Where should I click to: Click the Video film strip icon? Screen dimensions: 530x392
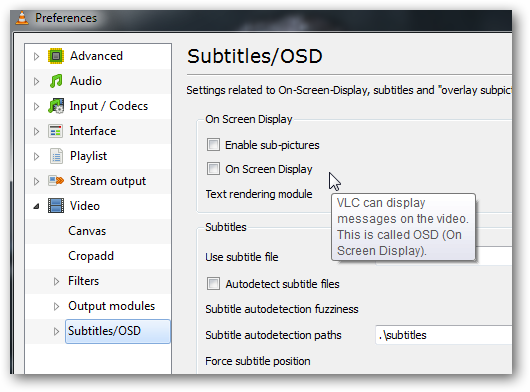[56, 206]
